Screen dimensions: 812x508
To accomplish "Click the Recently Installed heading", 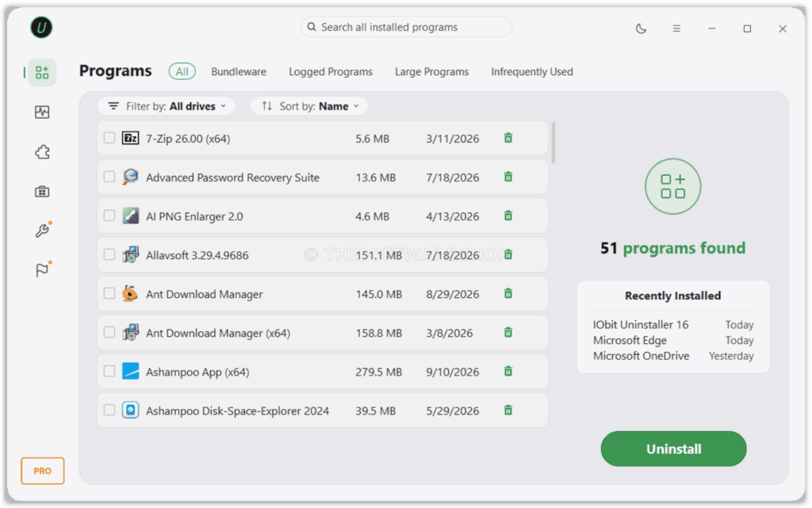I will coord(672,296).
